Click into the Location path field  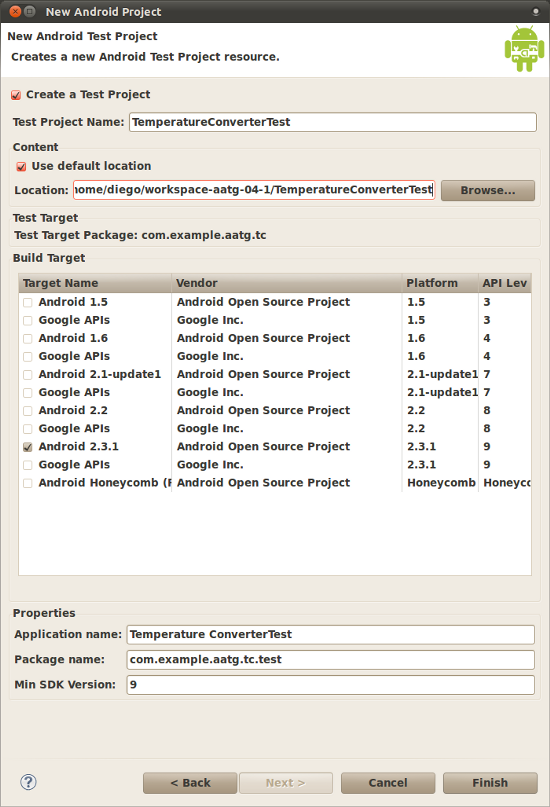(254, 190)
